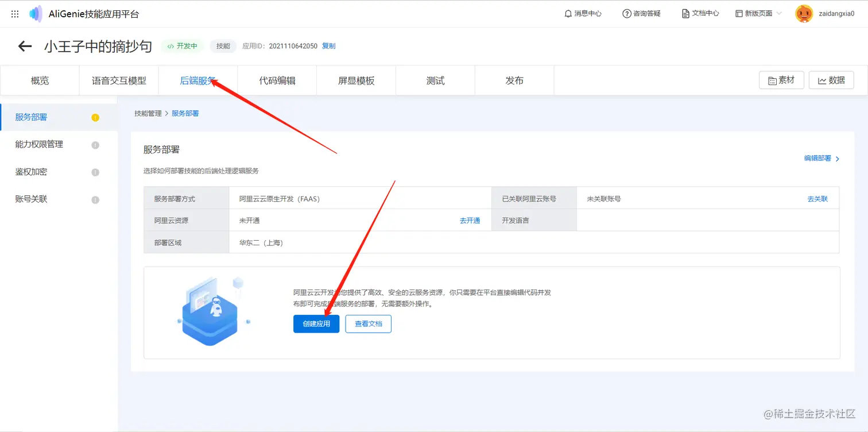The width and height of the screenshot is (868, 432).
Task: Switch to the 概览 tab
Action: (x=40, y=80)
